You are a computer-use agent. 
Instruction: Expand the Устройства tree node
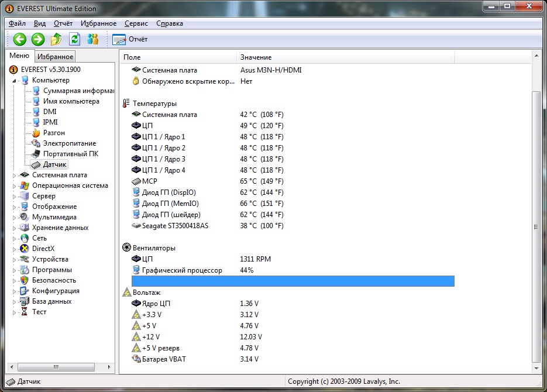(14, 259)
